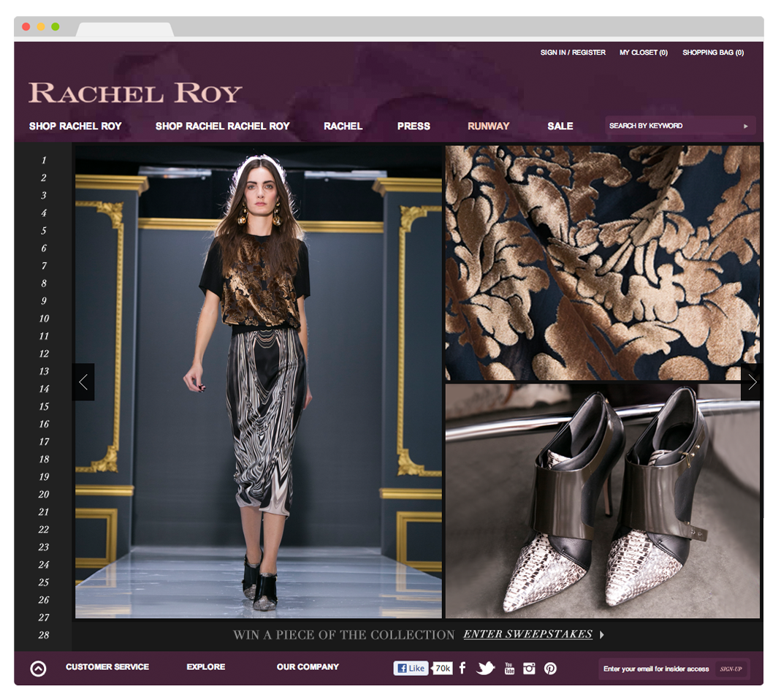Open Shopping Bag (0) link
The image size is (781, 700).
point(713,53)
